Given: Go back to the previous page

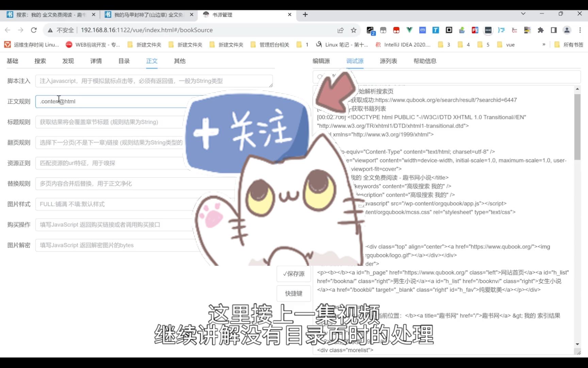Looking at the screenshot, I should coord(7,30).
